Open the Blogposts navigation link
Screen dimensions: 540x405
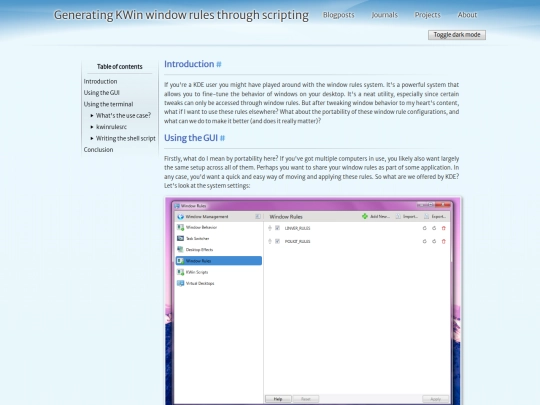pyautogui.click(x=338, y=15)
